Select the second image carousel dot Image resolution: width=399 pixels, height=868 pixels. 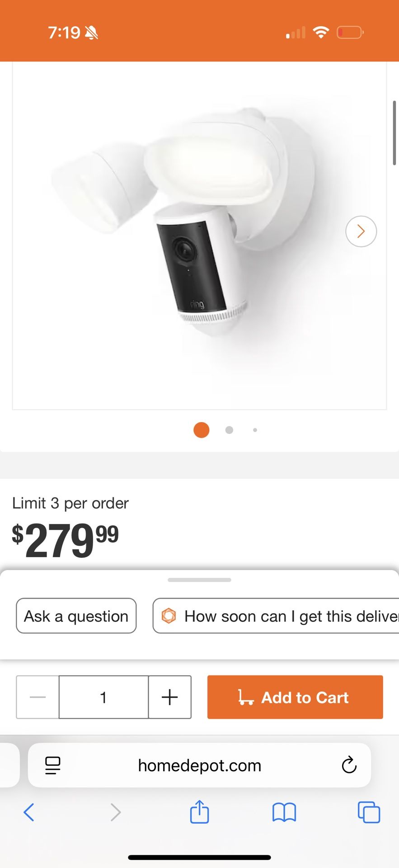[229, 430]
